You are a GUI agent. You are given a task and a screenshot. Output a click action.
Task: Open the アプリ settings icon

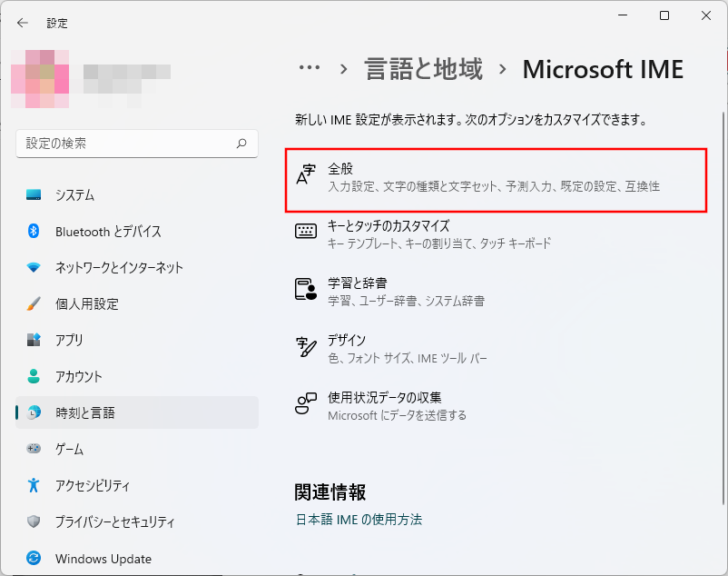point(34,341)
